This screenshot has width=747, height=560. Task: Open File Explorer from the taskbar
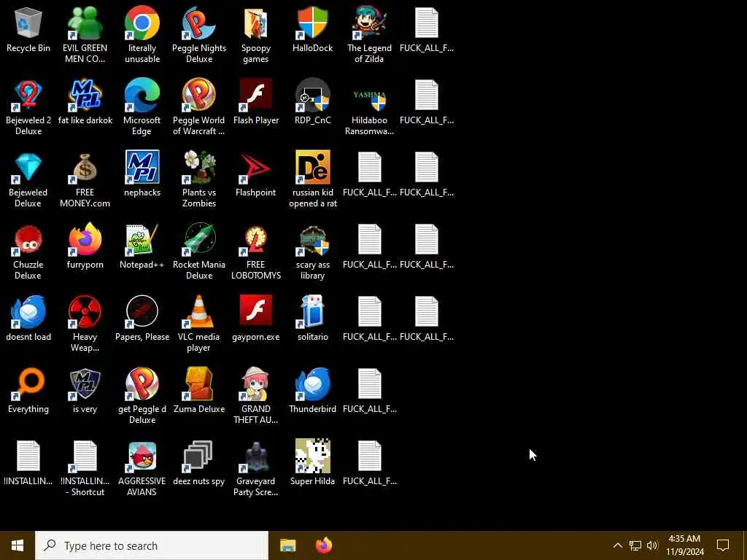(287, 545)
